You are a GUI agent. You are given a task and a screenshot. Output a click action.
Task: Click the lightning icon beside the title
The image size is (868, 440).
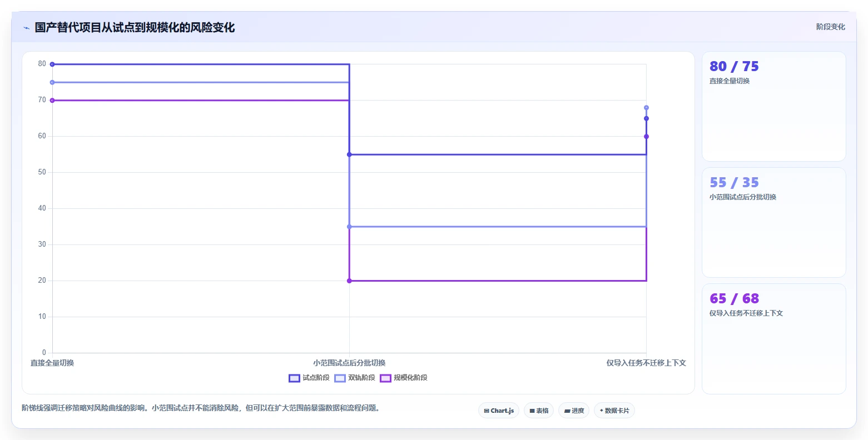pos(26,28)
